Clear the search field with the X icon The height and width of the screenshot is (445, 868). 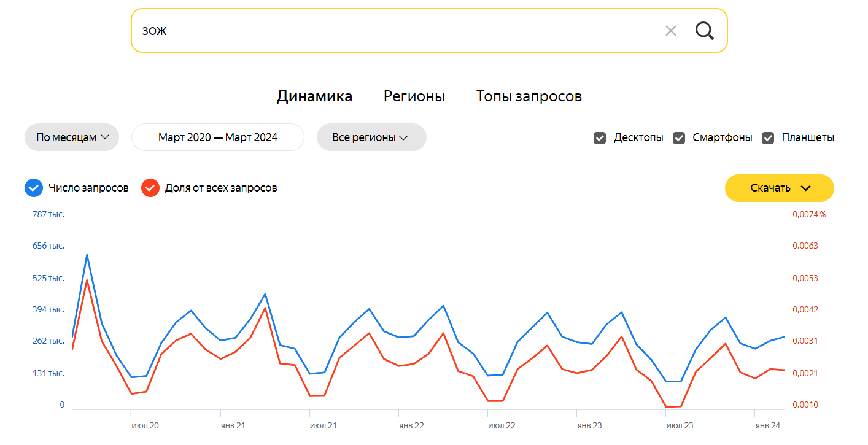click(x=670, y=31)
